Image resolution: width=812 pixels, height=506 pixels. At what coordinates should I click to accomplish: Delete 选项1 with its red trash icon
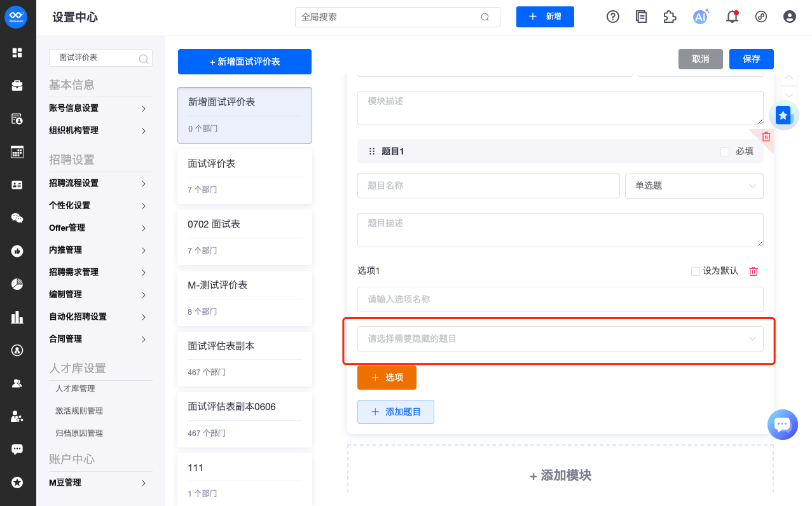[754, 271]
